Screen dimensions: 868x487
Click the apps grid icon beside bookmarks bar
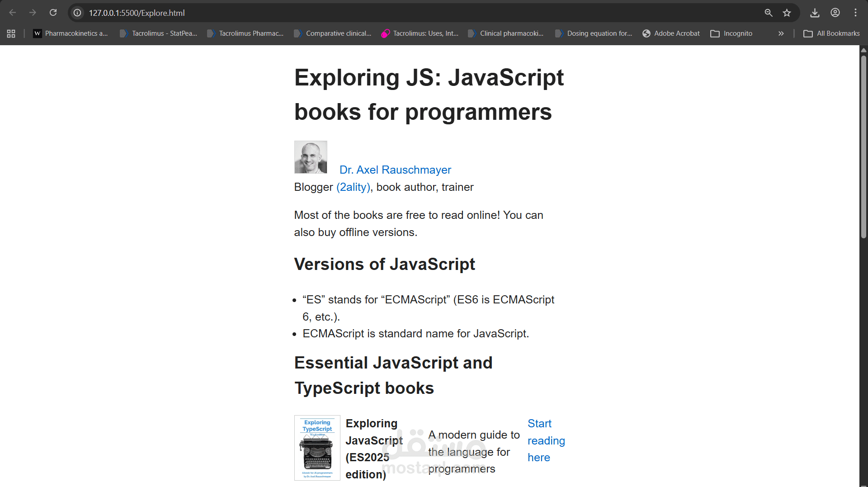[11, 33]
